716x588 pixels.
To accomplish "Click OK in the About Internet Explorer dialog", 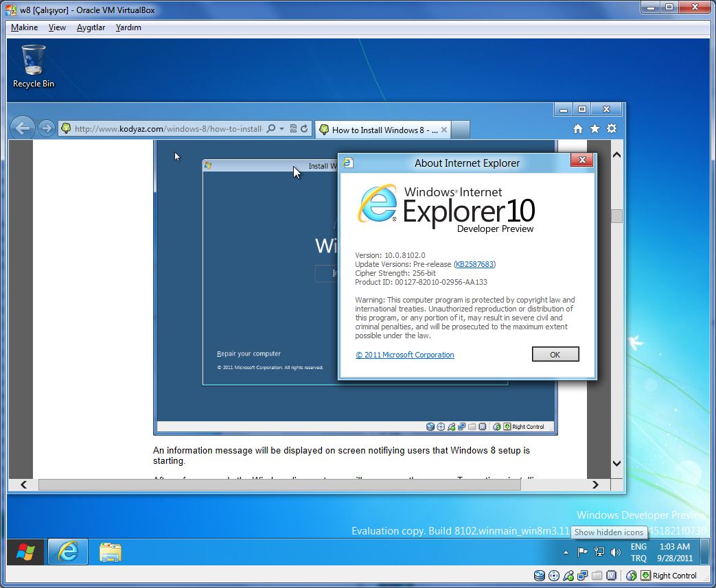I will 555,354.
